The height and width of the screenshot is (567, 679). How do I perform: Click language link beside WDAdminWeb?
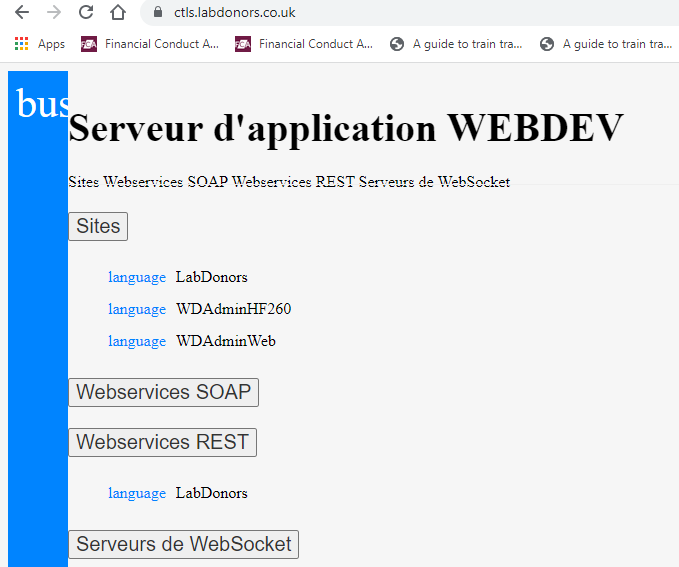click(x=137, y=341)
